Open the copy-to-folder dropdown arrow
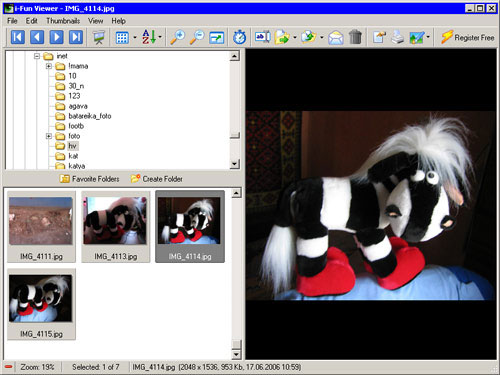Viewport: 500px width, 375px height. (x=295, y=37)
